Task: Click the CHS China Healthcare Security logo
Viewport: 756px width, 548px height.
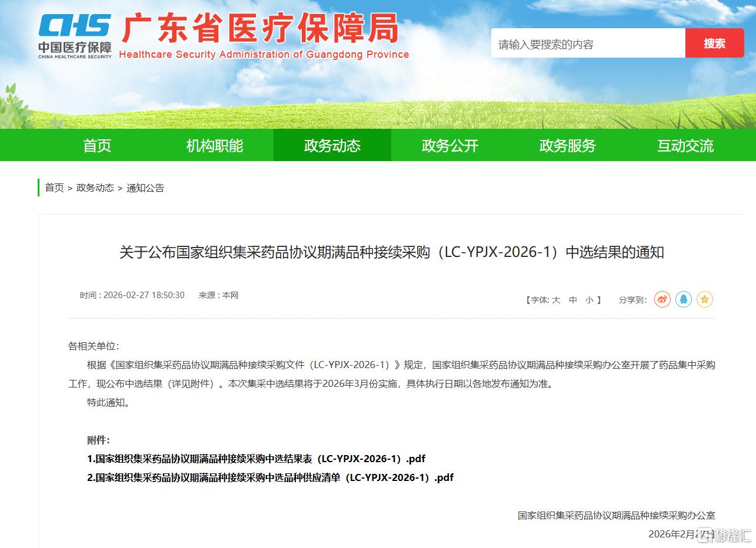Action: (75, 36)
